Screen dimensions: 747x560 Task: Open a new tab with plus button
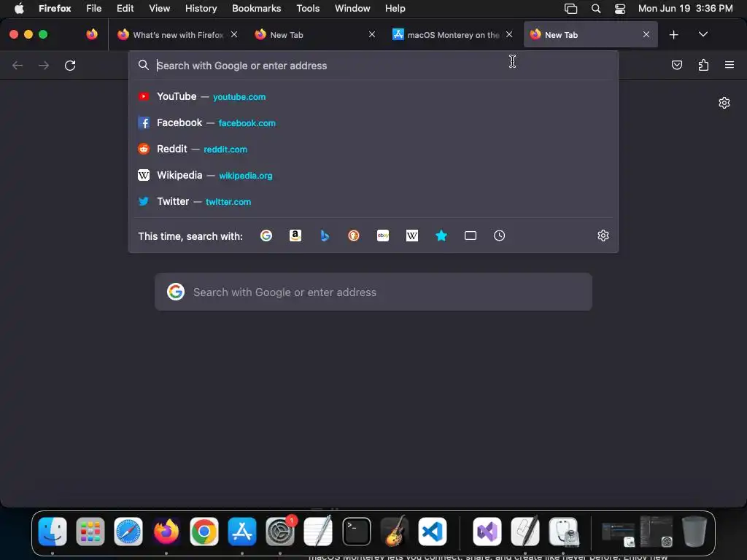pyautogui.click(x=673, y=35)
